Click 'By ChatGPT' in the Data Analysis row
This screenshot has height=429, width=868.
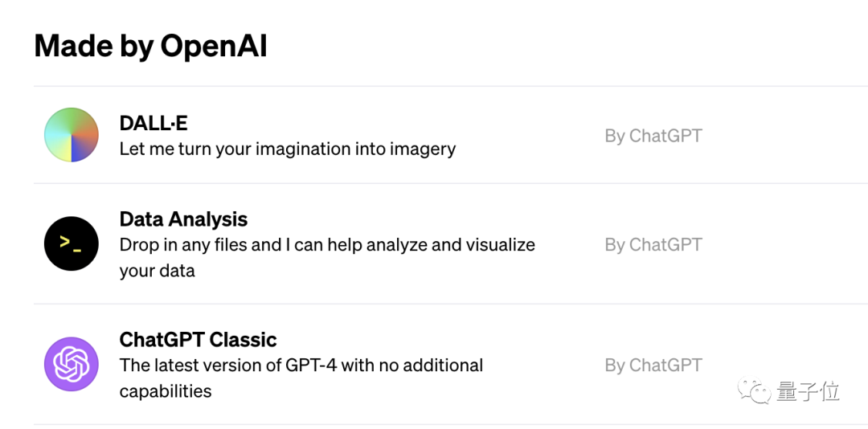click(x=653, y=244)
